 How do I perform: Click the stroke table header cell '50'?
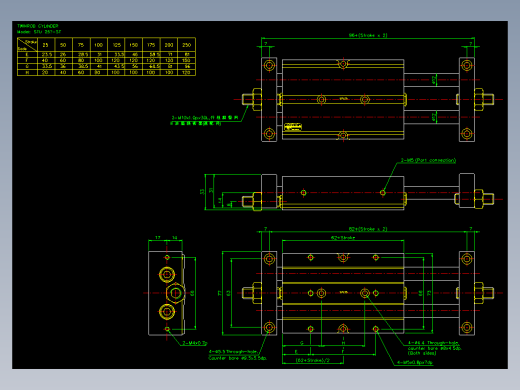63,45
